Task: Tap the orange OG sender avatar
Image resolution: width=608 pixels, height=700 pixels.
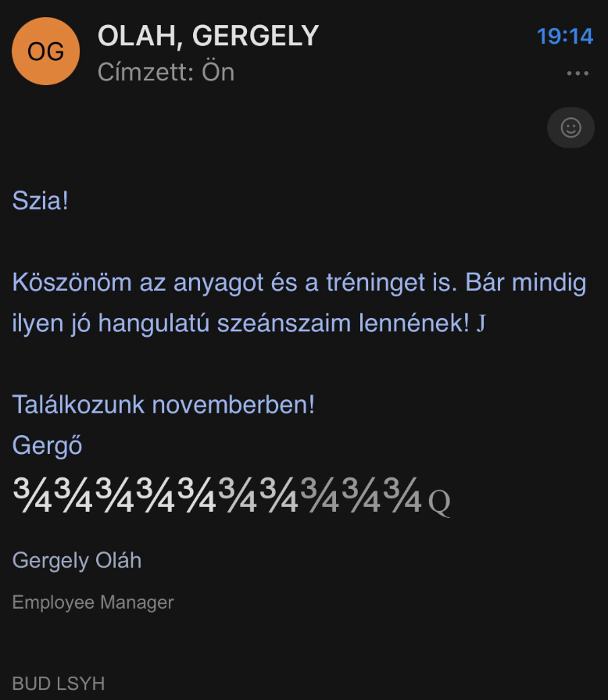Action: [46, 52]
